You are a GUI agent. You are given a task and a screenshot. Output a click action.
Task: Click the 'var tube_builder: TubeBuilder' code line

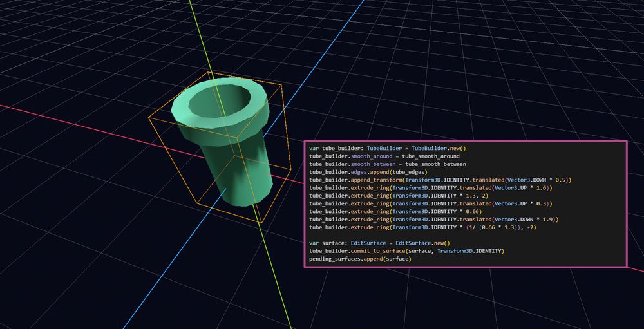pos(388,148)
